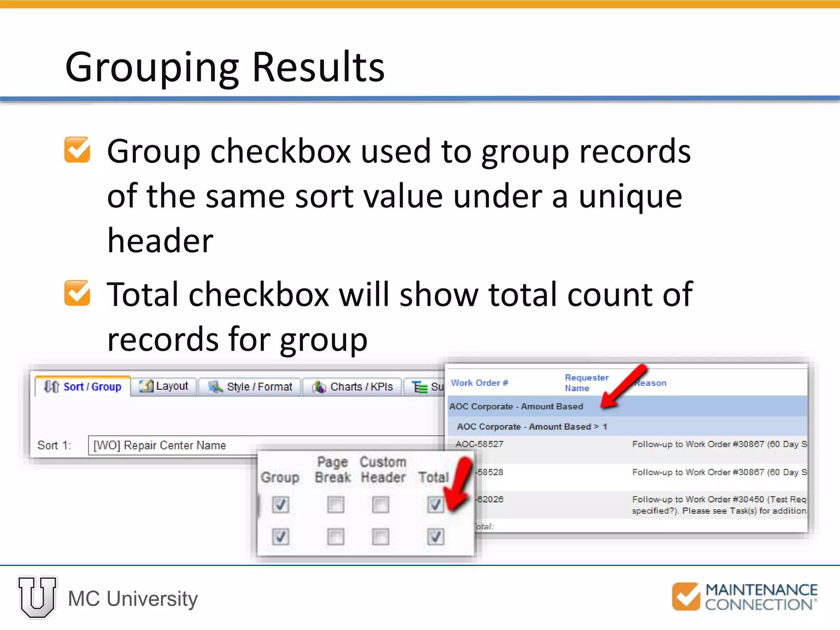Click the green list icon on the Su tab

420,387
